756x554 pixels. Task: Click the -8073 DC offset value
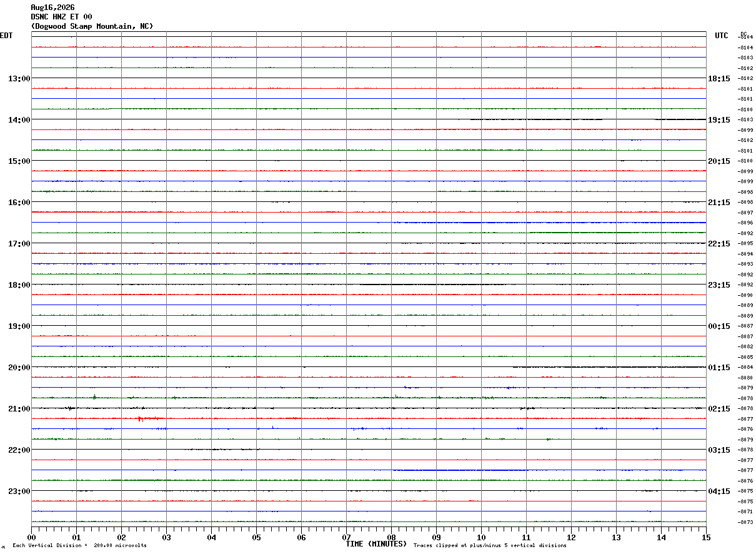pos(746,522)
